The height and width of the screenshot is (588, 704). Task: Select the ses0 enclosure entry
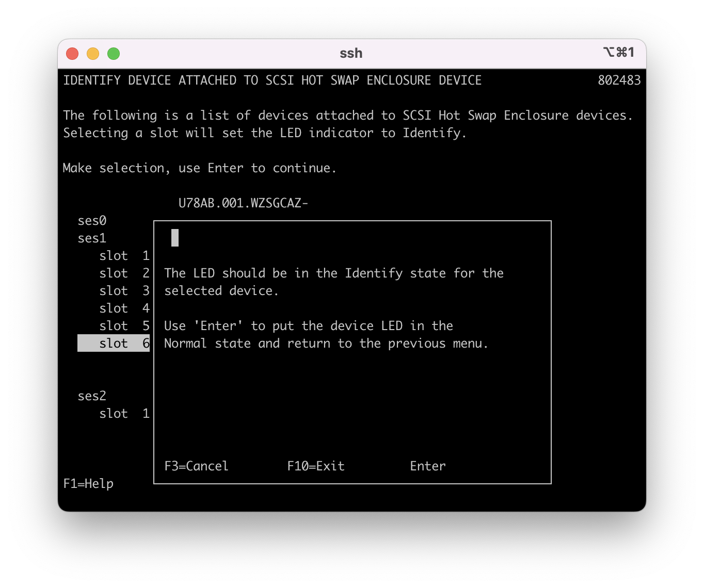point(92,221)
